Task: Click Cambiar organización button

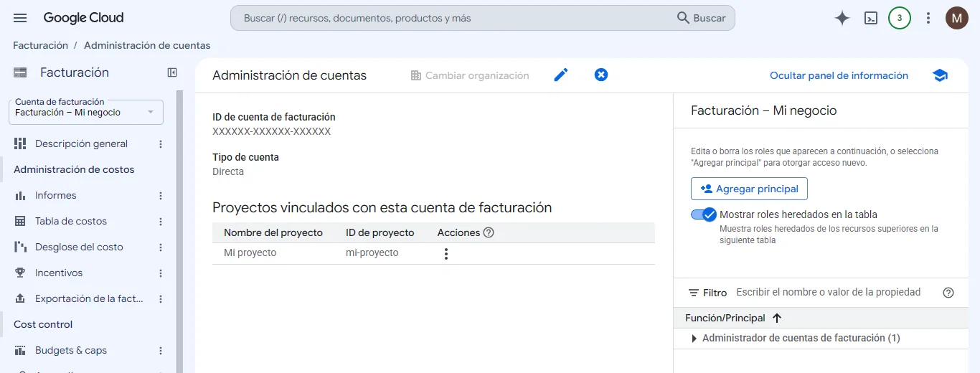Action: point(470,75)
